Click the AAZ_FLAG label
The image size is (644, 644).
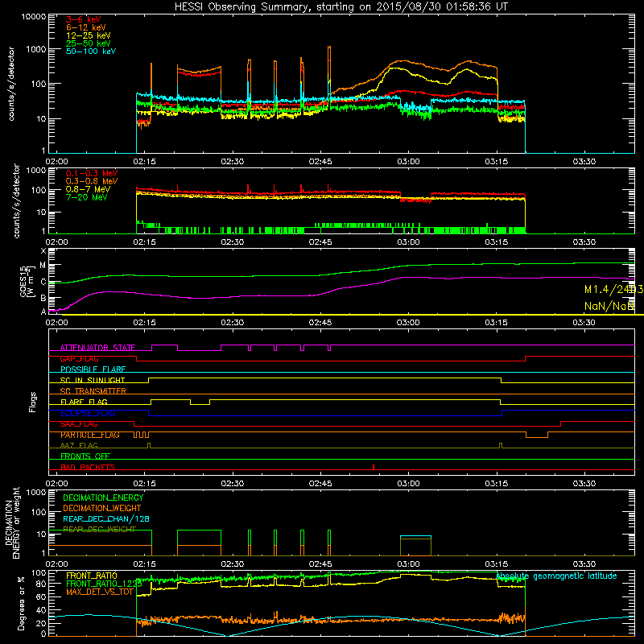coord(79,445)
